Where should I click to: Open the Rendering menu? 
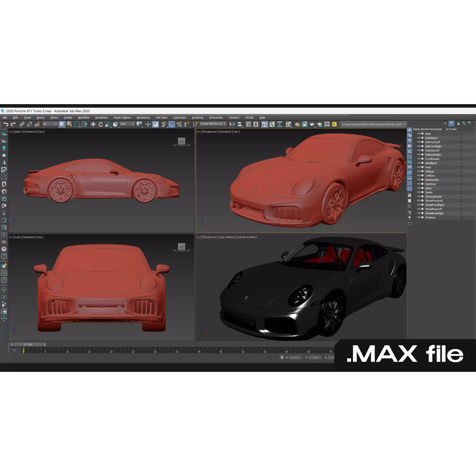143,118
